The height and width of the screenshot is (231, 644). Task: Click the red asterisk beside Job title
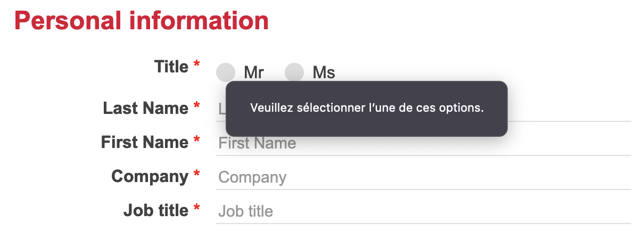coord(197,209)
